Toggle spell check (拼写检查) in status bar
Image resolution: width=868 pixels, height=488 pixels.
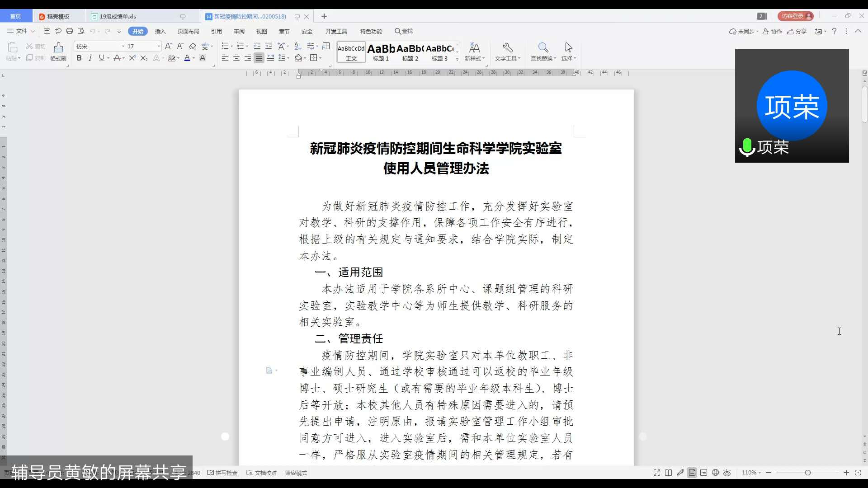click(222, 473)
